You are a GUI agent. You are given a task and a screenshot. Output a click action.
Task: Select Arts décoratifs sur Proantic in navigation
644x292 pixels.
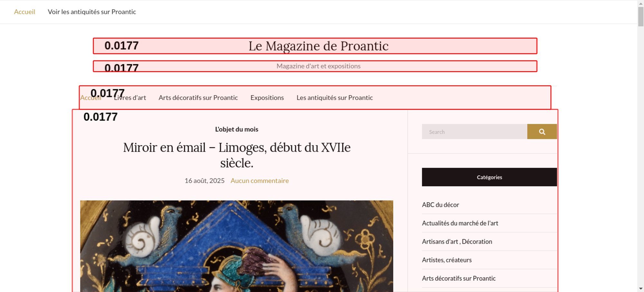click(198, 98)
